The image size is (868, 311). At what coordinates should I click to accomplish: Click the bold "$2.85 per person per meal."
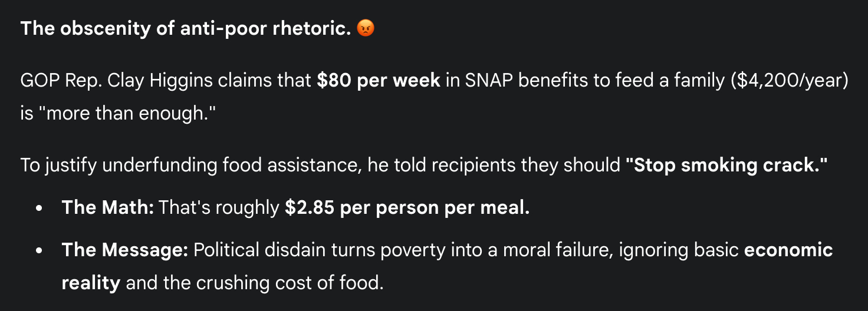407,207
